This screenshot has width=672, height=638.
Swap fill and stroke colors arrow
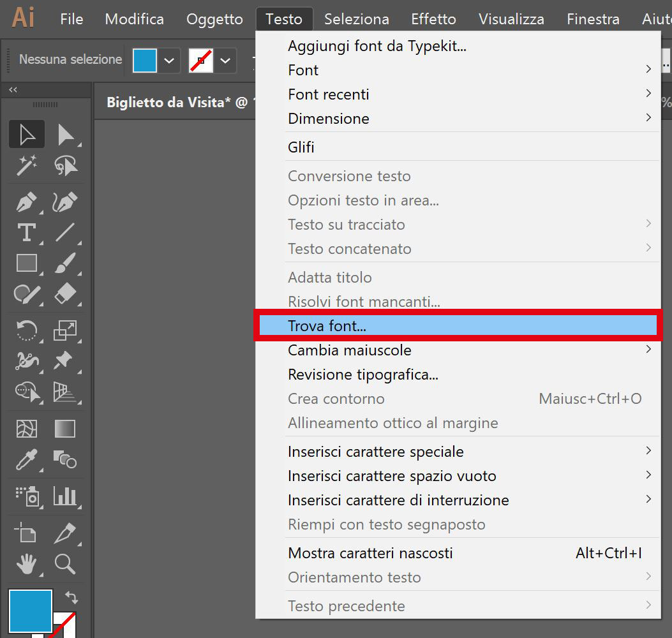tap(71, 597)
